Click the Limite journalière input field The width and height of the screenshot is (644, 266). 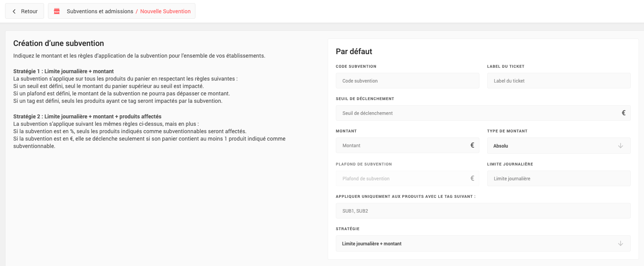(559, 178)
